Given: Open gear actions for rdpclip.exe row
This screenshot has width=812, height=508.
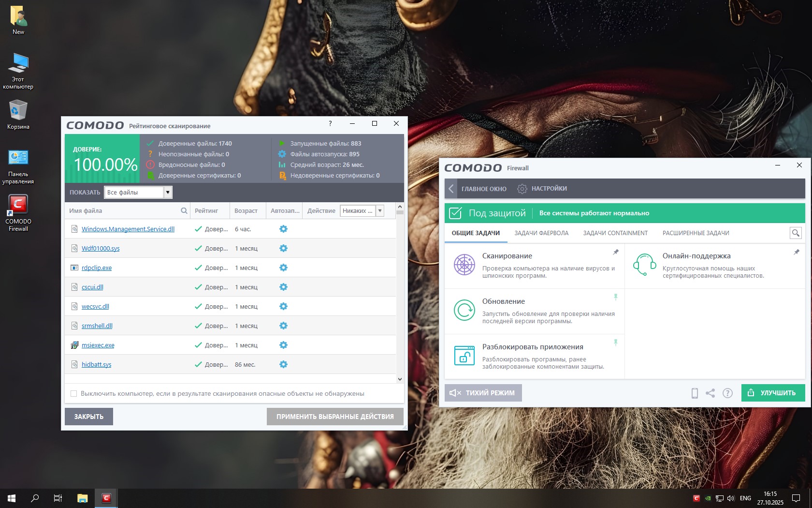Looking at the screenshot, I should [x=283, y=268].
